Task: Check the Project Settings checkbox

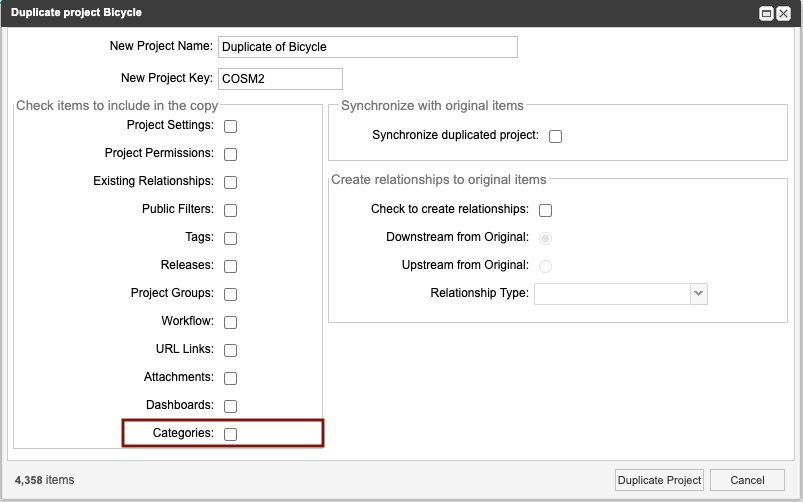Action: pos(230,126)
